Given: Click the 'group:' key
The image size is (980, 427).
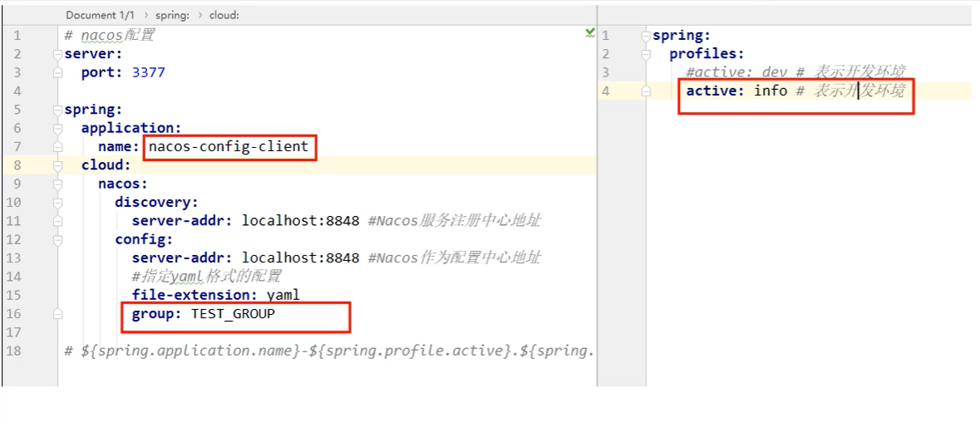Looking at the screenshot, I should [x=156, y=314].
